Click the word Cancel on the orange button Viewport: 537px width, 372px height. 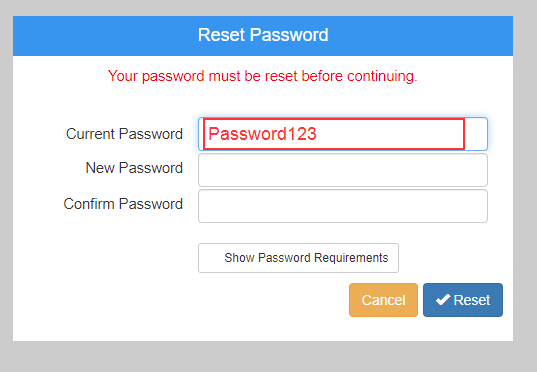coord(383,300)
